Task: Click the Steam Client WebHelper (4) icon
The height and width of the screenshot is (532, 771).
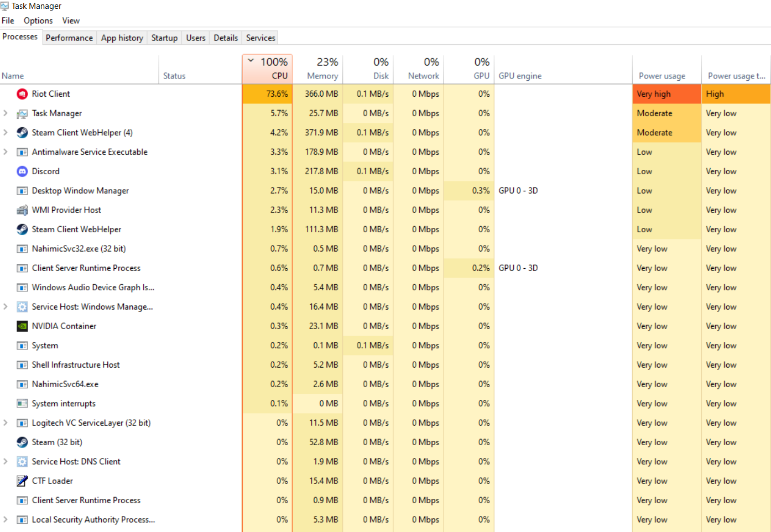Action: [x=22, y=133]
